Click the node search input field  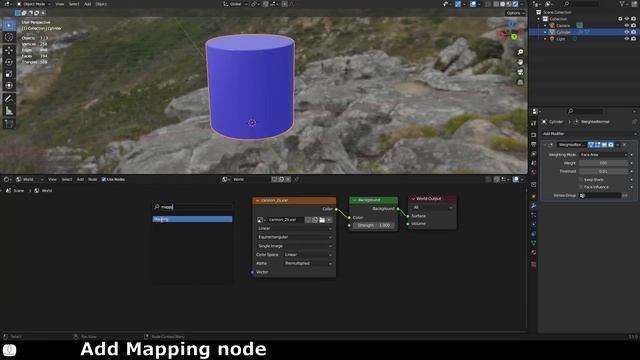tap(192, 207)
